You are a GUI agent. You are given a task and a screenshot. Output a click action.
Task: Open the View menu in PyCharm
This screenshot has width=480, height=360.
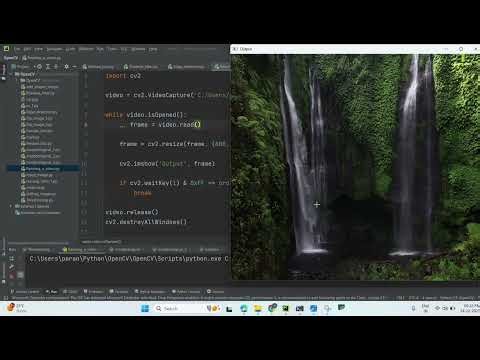(39, 49)
